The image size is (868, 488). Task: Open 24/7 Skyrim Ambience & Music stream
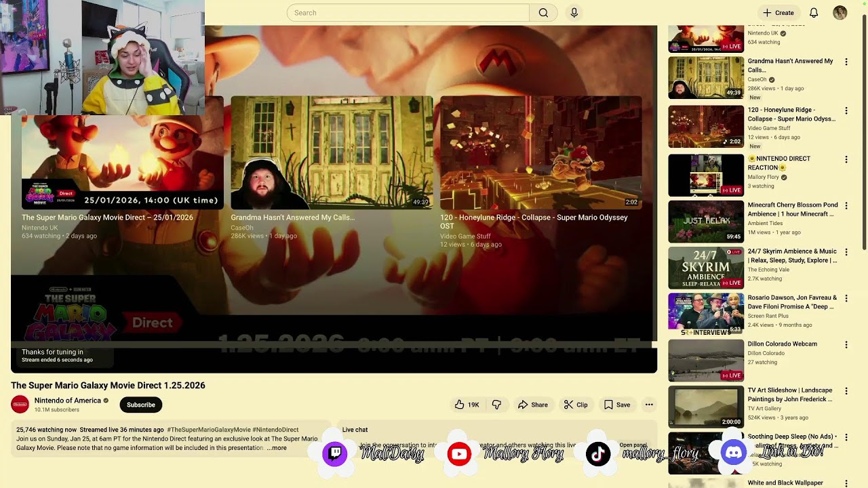pyautogui.click(x=793, y=256)
